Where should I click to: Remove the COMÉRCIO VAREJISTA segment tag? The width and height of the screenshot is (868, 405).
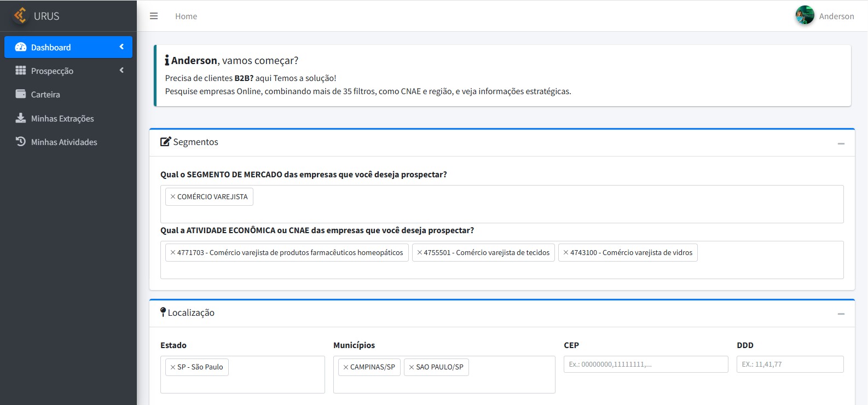point(173,196)
